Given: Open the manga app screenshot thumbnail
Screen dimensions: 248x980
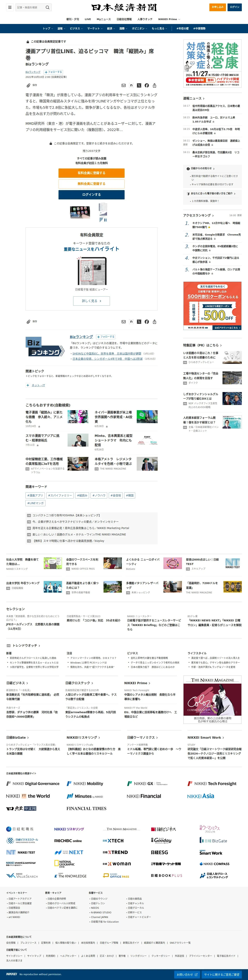Looking at the screenshot, I should pyautogui.click(x=80, y=212).
